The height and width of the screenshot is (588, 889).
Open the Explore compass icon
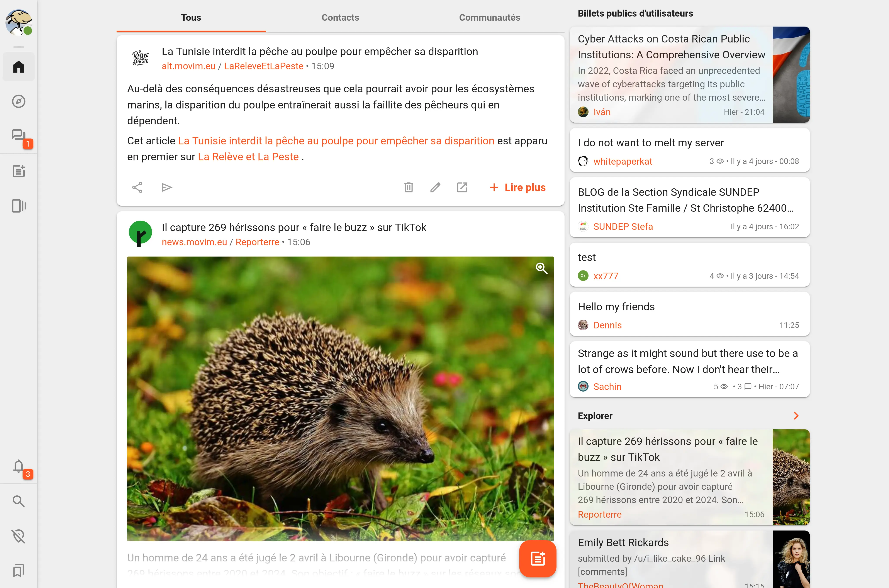tap(18, 102)
